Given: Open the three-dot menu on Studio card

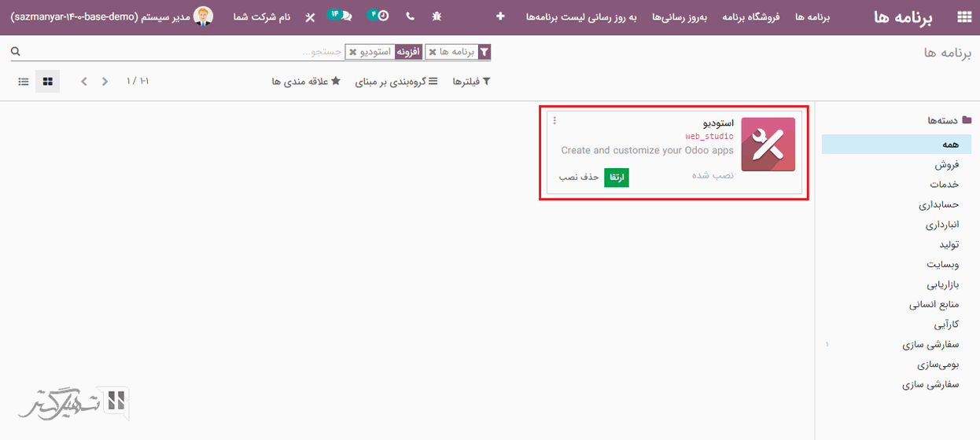Looking at the screenshot, I should [x=554, y=121].
